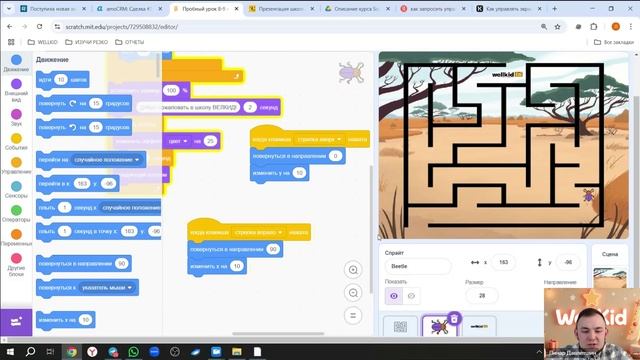Open Zoom app from the taskbar
640x360 pixels.
pyautogui.click(x=154, y=351)
